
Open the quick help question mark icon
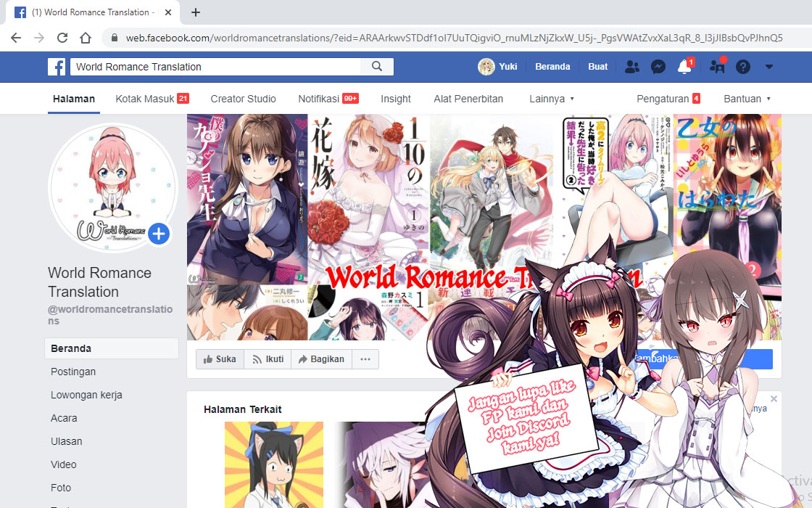tap(742, 66)
